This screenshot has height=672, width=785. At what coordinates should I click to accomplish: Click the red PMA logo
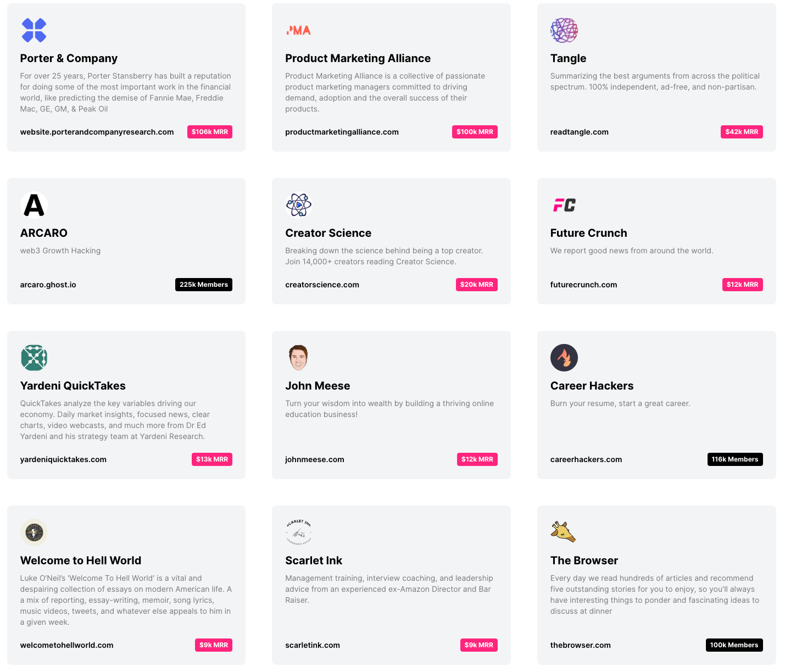299,30
